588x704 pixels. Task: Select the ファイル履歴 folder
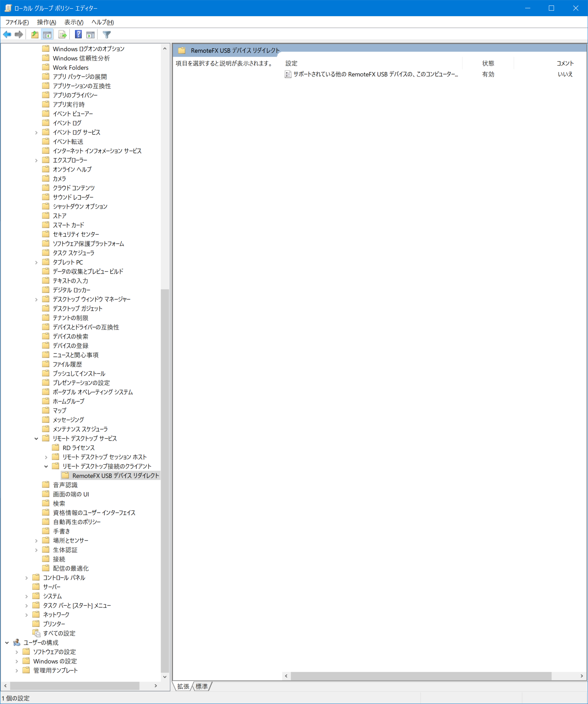[67, 364]
